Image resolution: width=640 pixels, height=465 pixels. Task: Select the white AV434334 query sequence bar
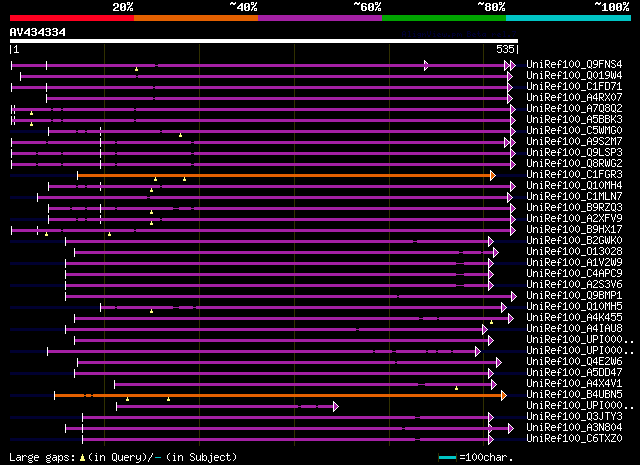coord(264,41)
